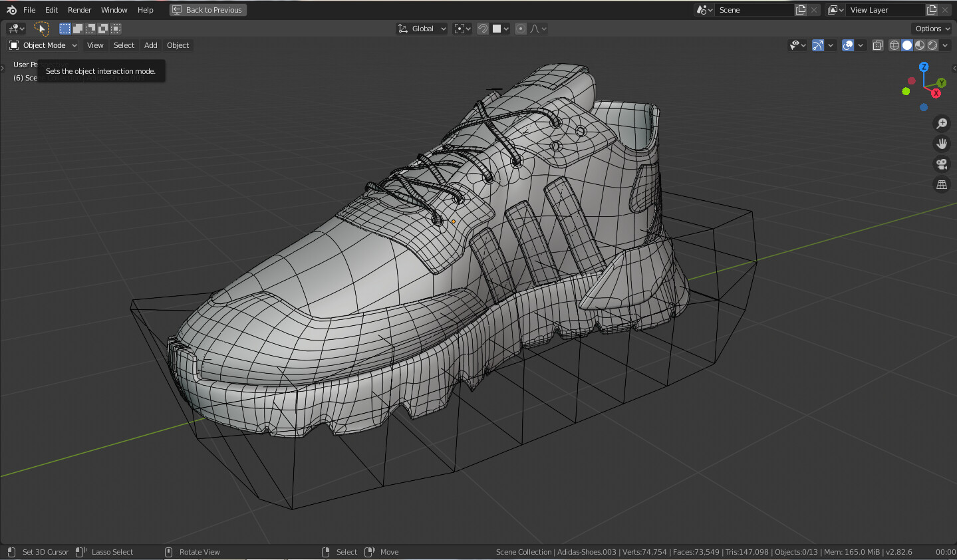Choose the Intersect selection mode icon

[x=116, y=29]
